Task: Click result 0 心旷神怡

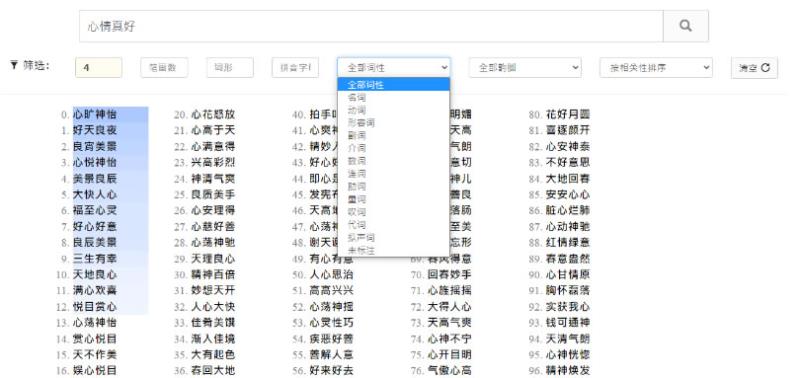Action: tap(95, 114)
